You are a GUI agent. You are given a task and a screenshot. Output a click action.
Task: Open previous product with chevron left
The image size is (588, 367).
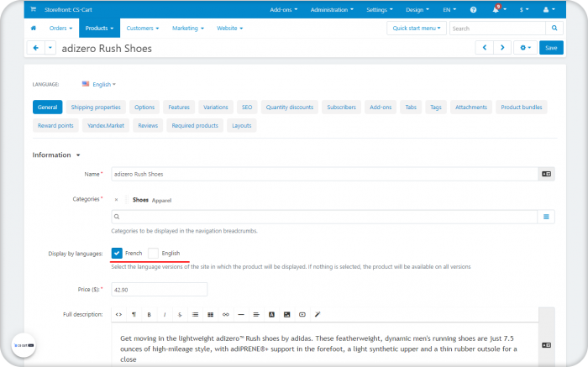(484, 48)
